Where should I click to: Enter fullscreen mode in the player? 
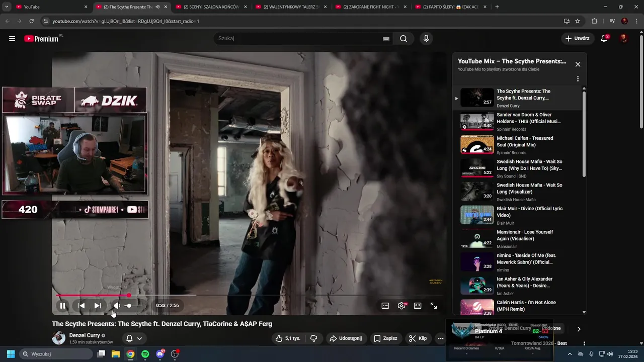pyautogui.click(x=434, y=306)
